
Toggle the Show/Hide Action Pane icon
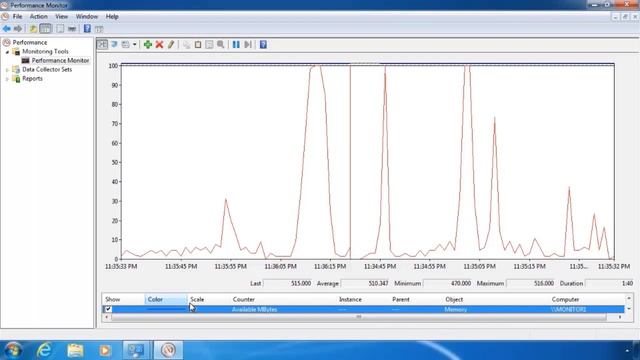(x=99, y=29)
